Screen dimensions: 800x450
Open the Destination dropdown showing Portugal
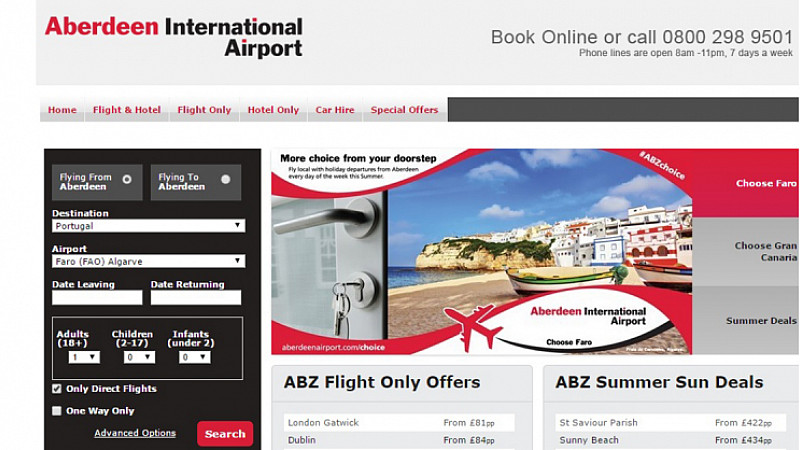pos(148,226)
